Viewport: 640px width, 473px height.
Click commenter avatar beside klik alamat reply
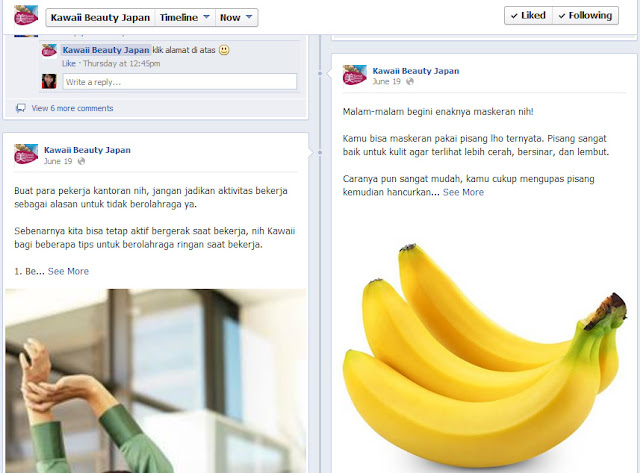tap(49, 51)
